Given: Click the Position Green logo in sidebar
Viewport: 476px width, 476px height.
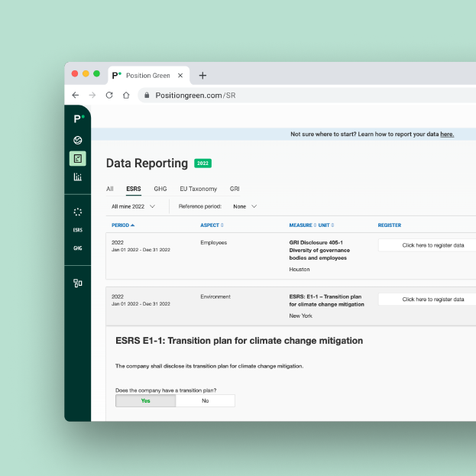Looking at the screenshot, I should (77, 119).
